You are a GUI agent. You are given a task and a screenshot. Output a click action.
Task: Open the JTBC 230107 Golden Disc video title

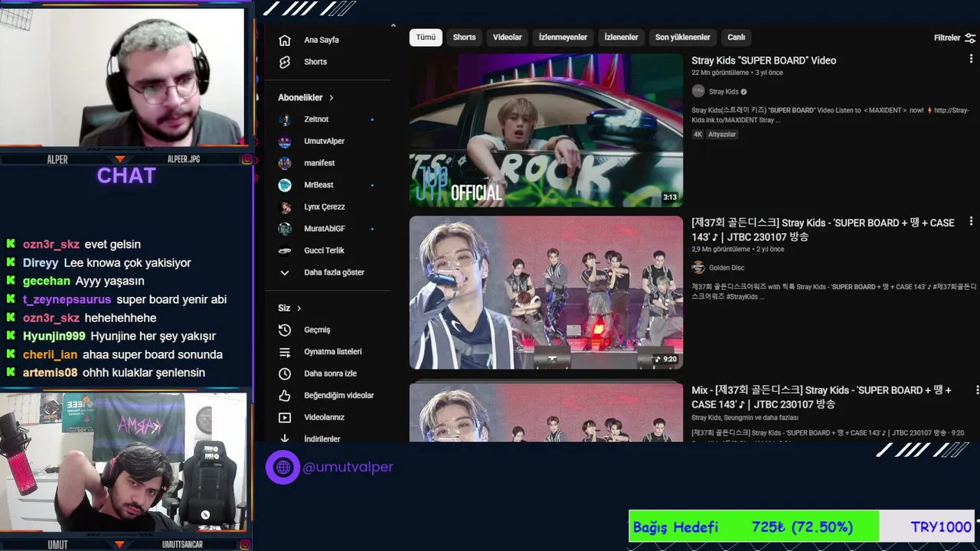pyautogui.click(x=823, y=230)
